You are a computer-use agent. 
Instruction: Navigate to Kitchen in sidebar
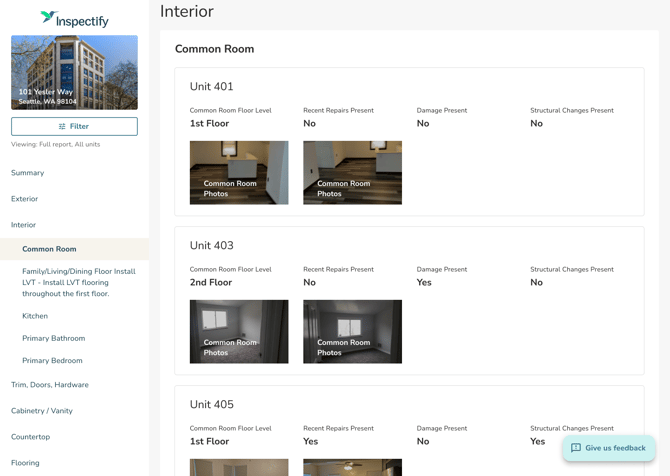[x=35, y=316]
